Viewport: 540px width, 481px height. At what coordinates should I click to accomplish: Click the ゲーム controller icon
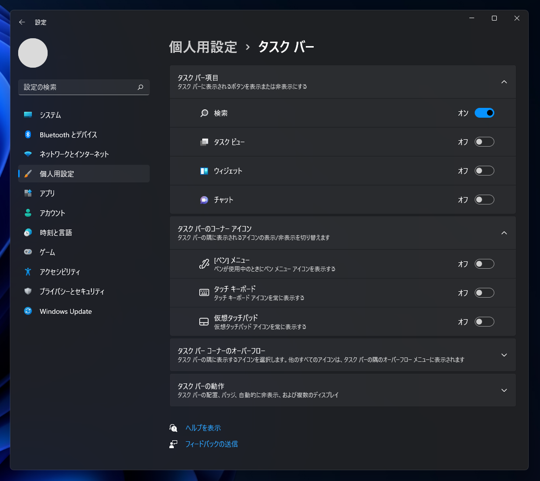(28, 252)
